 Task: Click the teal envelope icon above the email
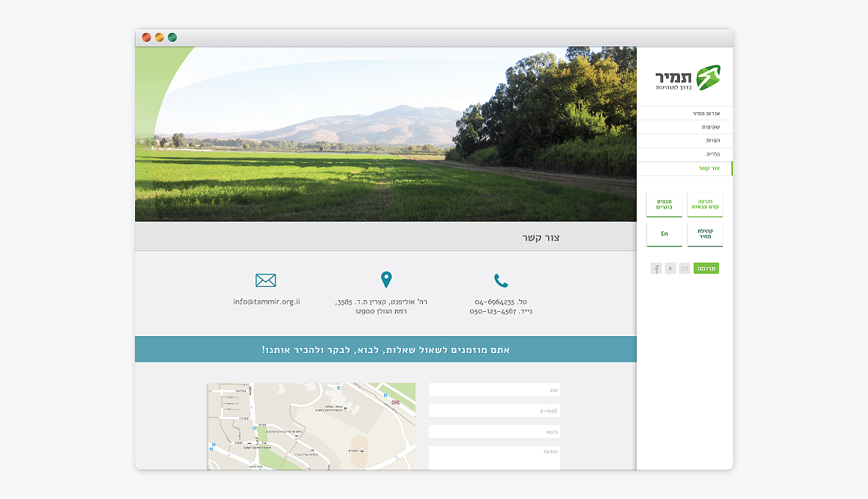pos(266,280)
